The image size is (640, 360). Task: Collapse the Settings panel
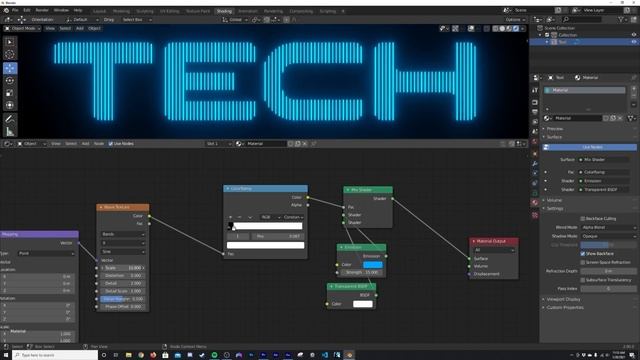click(x=555, y=209)
